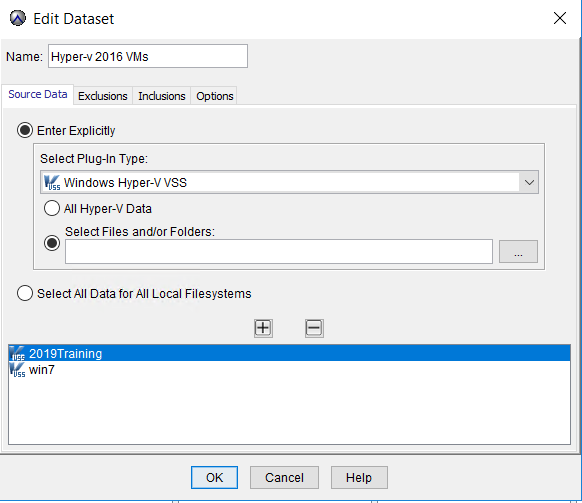
Task: Click the Windows Hyper-V VSS plug-in text
Action: point(125,183)
